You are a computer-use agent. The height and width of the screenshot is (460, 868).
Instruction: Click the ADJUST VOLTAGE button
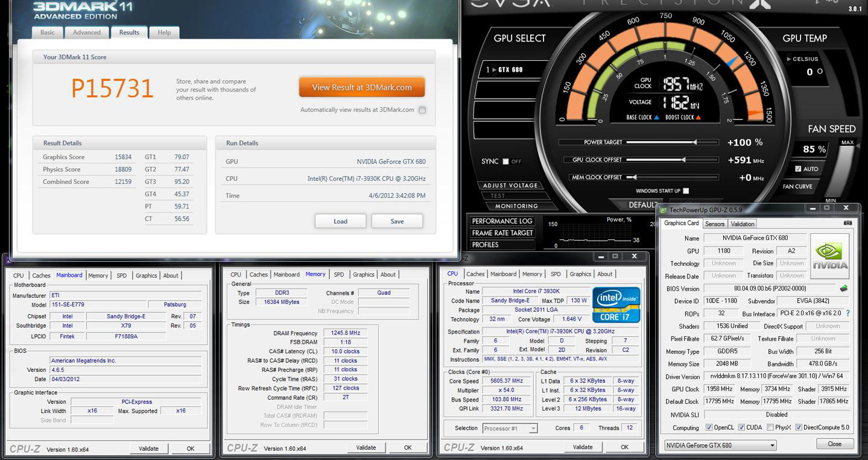point(510,186)
